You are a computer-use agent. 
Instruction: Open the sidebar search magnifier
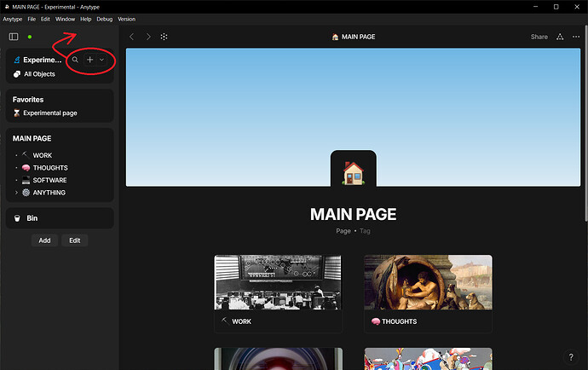tap(75, 60)
